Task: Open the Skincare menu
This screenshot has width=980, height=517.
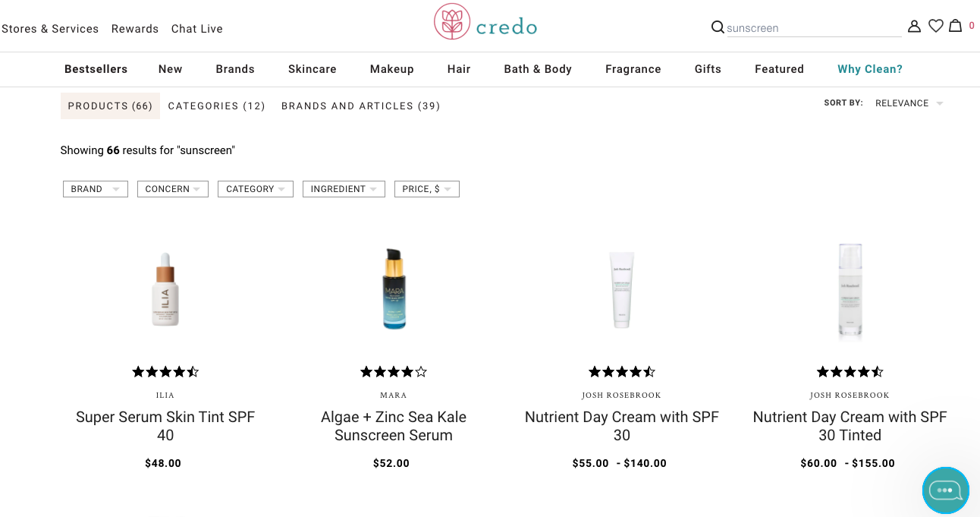Action: [312, 69]
